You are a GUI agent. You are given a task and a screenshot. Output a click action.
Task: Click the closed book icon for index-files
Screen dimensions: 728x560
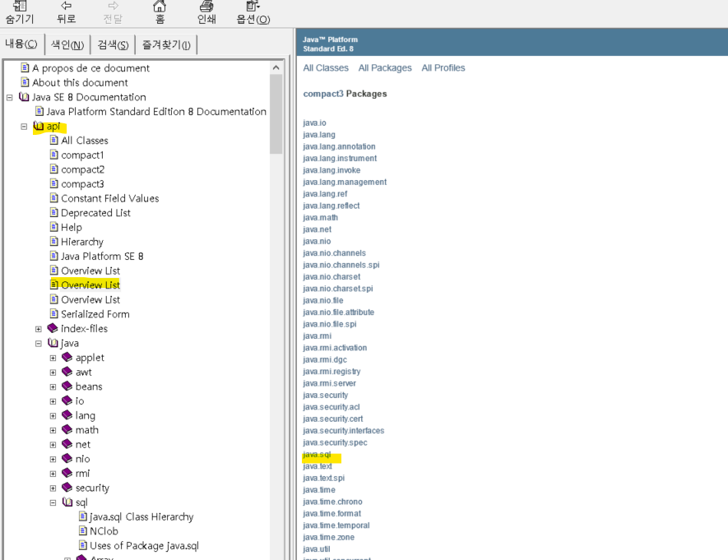coord(53,328)
